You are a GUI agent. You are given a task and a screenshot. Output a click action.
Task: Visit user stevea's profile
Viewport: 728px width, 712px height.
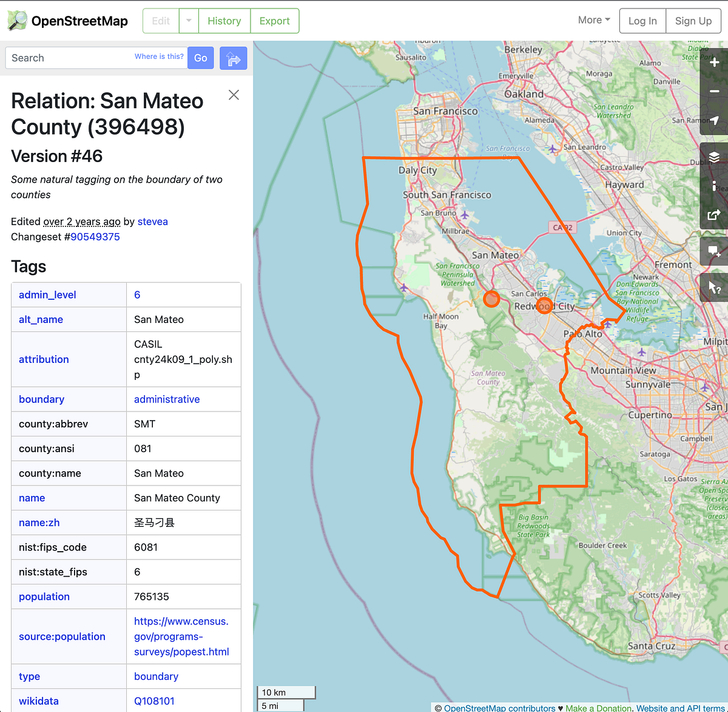pos(152,222)
